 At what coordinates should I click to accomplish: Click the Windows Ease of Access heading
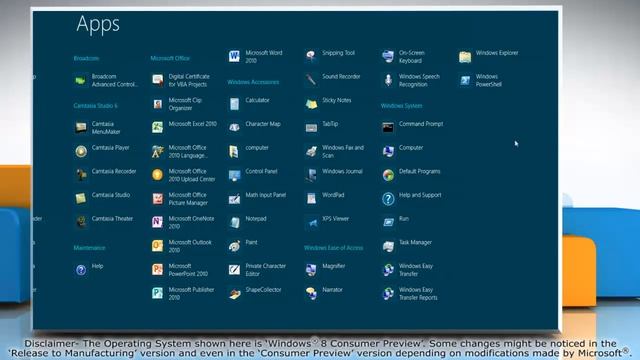point(333,248)
